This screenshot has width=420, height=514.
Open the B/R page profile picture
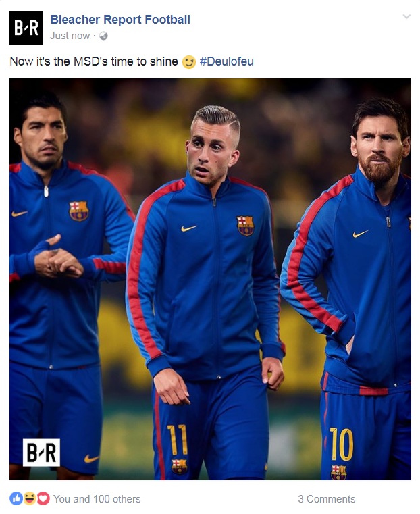[x=26, y=28]
